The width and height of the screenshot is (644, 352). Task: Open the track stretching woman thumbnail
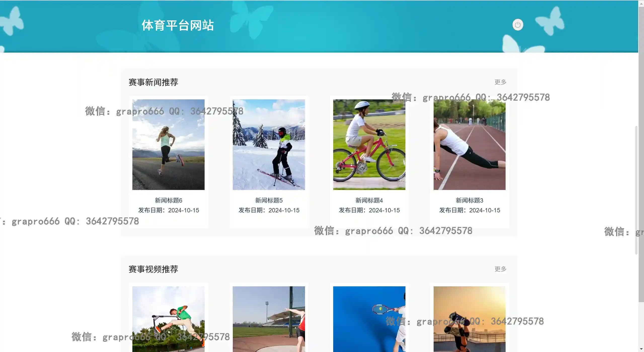(469, 144)
